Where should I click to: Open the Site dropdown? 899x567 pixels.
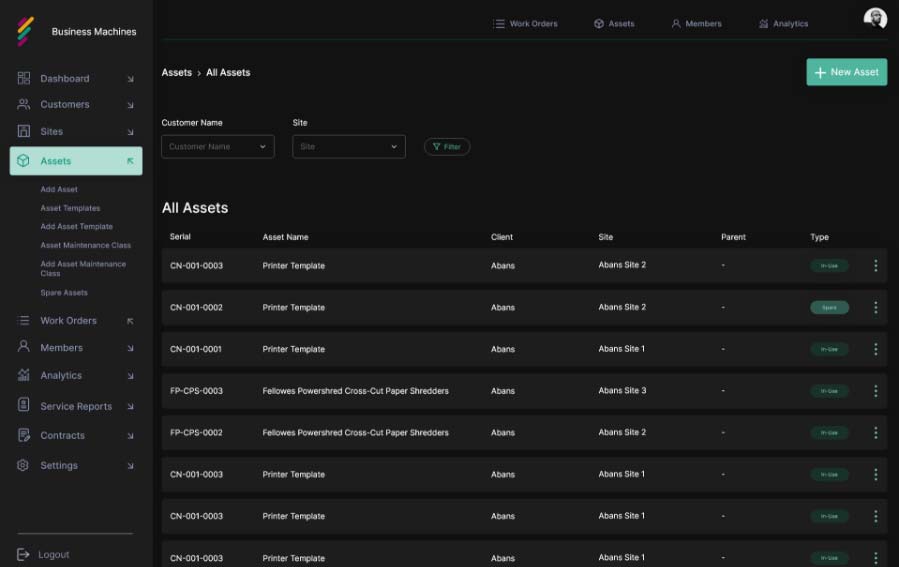[x=349, y=147]
